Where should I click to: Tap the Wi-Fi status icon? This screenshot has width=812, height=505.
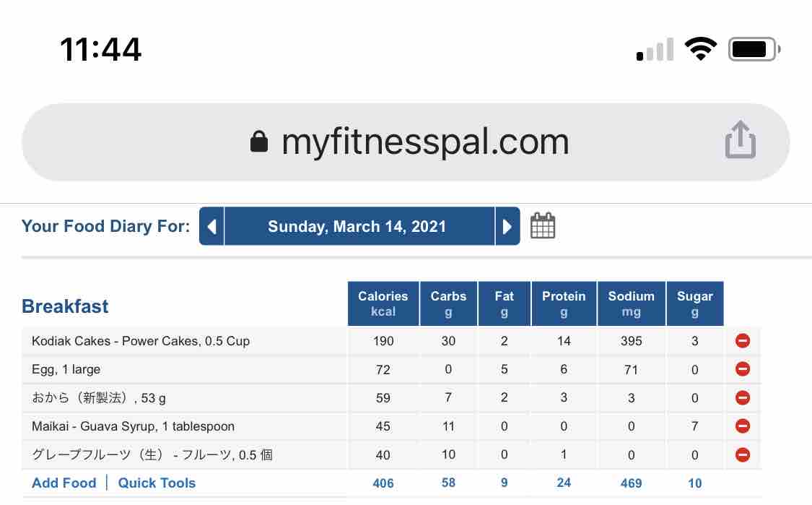(x=700, y=50)
